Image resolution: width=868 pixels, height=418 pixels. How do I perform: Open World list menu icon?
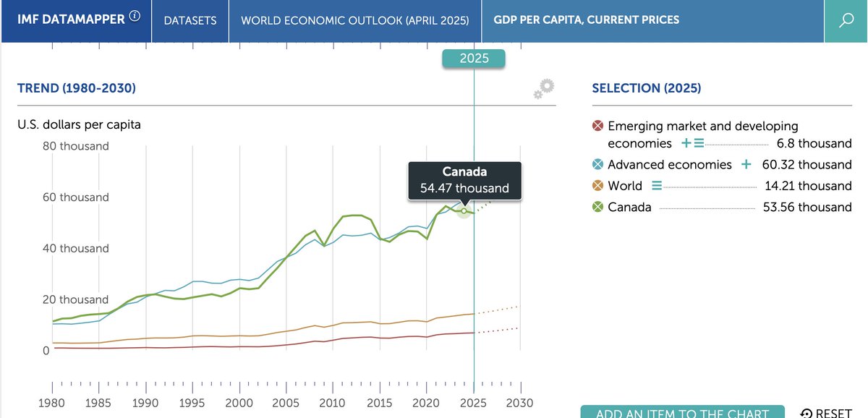[x=656, y=186]
